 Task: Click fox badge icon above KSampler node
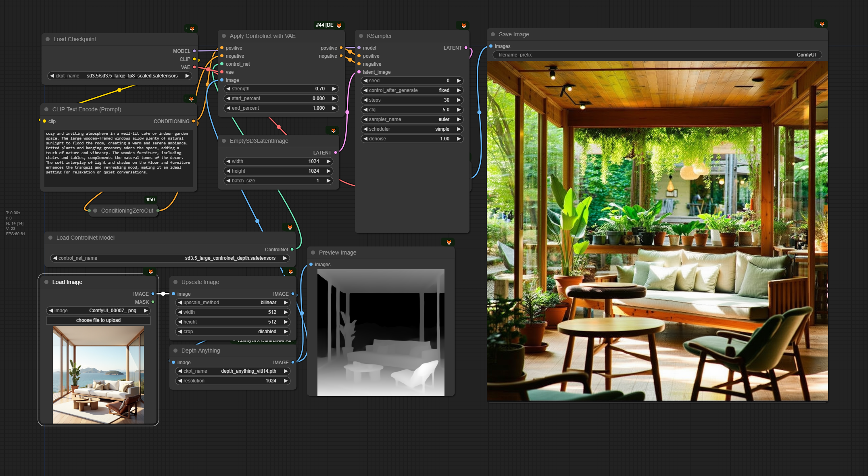pos(464,26)
